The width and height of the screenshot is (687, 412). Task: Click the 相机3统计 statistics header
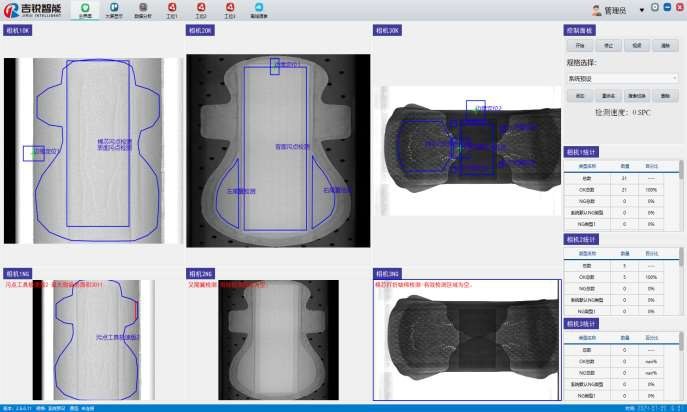(581, 324)
